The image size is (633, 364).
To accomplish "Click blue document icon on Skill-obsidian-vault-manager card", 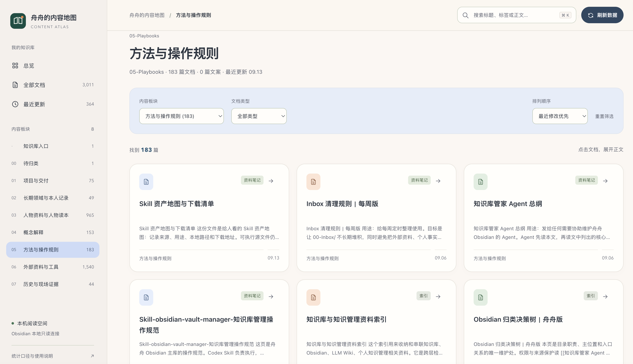I will 146,297.
